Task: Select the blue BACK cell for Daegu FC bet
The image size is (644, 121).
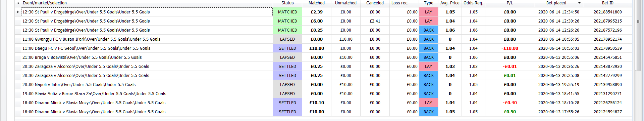Action: tap(428, 48)
